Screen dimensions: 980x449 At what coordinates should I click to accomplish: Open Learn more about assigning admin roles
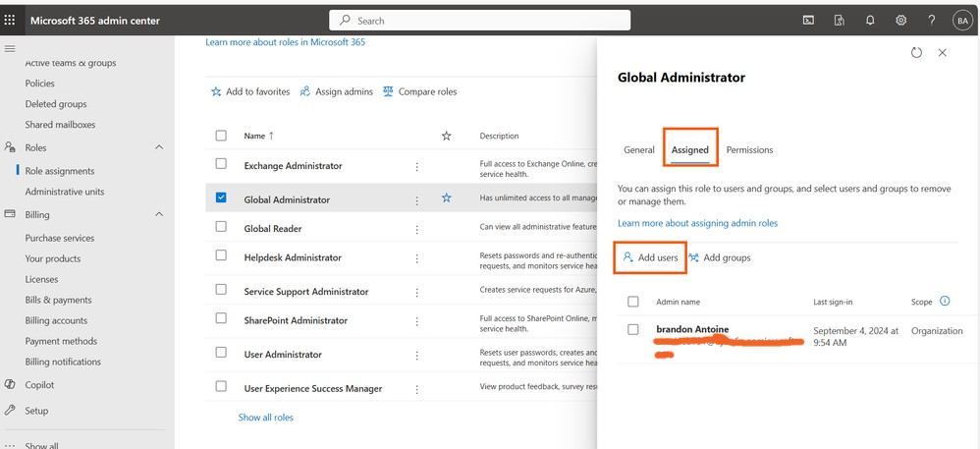697,223
